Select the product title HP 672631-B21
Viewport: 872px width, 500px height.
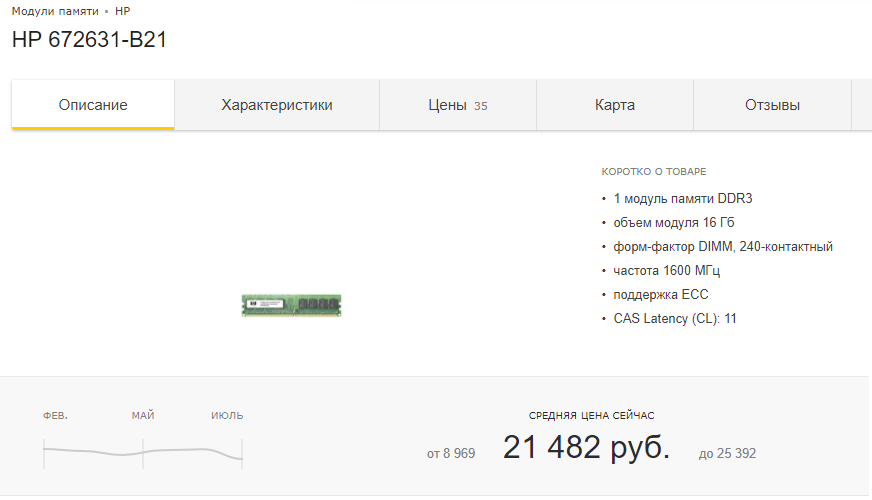point(89,39)
